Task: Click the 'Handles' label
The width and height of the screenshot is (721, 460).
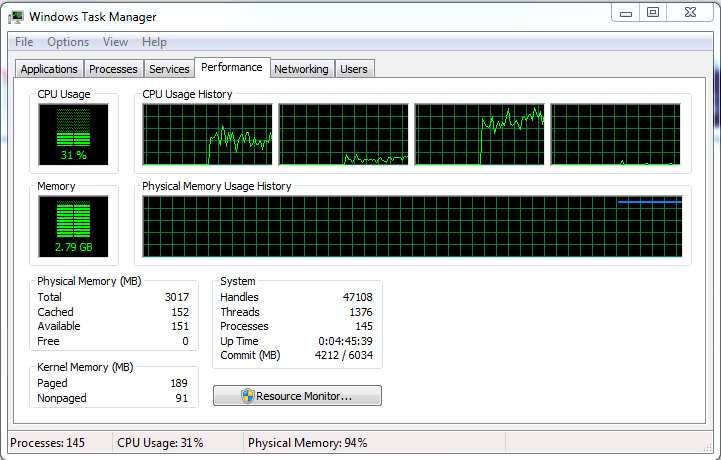Action: pyautogui.click(x=239, y=297)
